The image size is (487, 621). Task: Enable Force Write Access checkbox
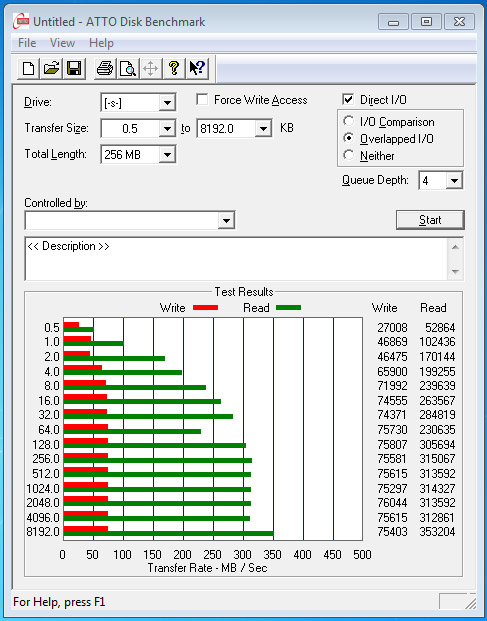[x=202, y=99]
